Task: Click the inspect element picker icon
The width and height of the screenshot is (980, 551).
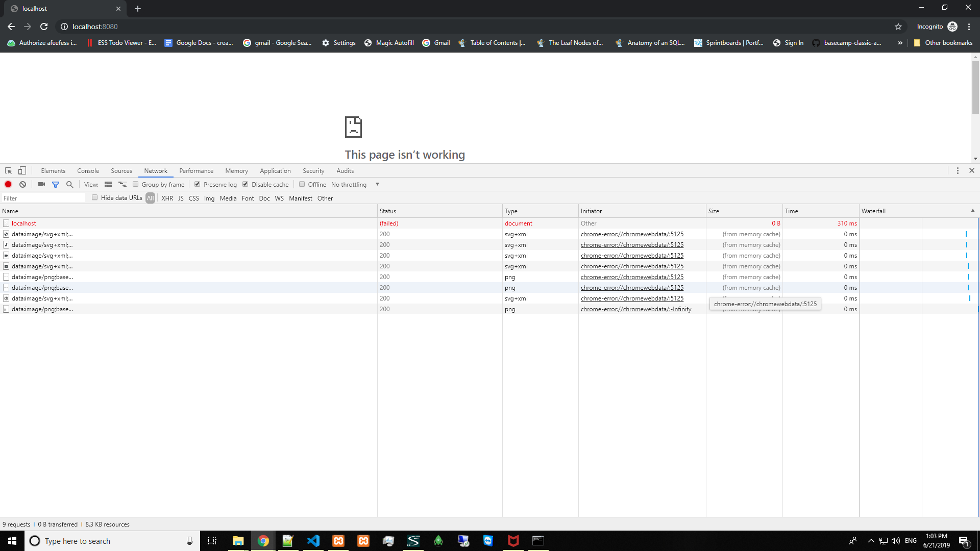Action: click(8, 171)
